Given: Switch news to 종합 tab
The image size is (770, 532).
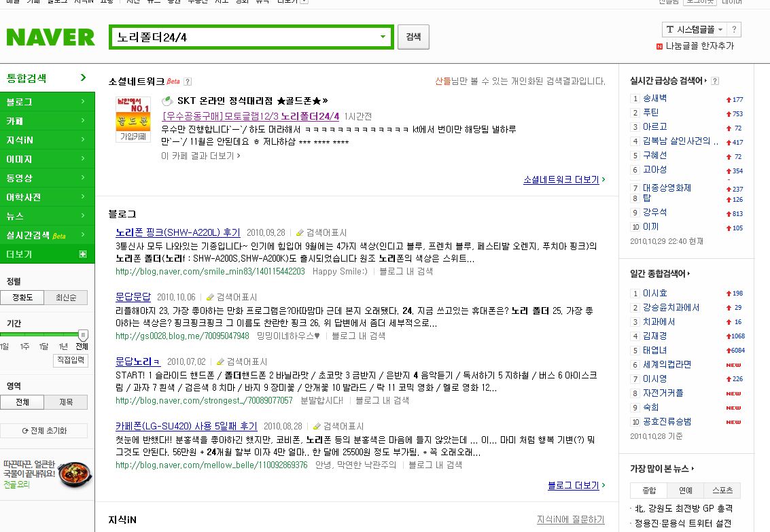Looking at the screenshot, I should pos(649,491).
